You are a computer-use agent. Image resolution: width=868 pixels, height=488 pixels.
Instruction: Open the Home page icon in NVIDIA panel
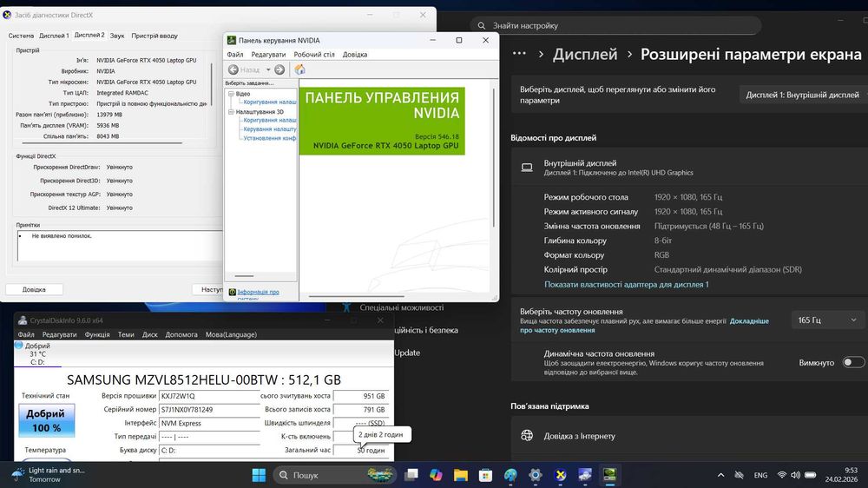click(299, 69)
